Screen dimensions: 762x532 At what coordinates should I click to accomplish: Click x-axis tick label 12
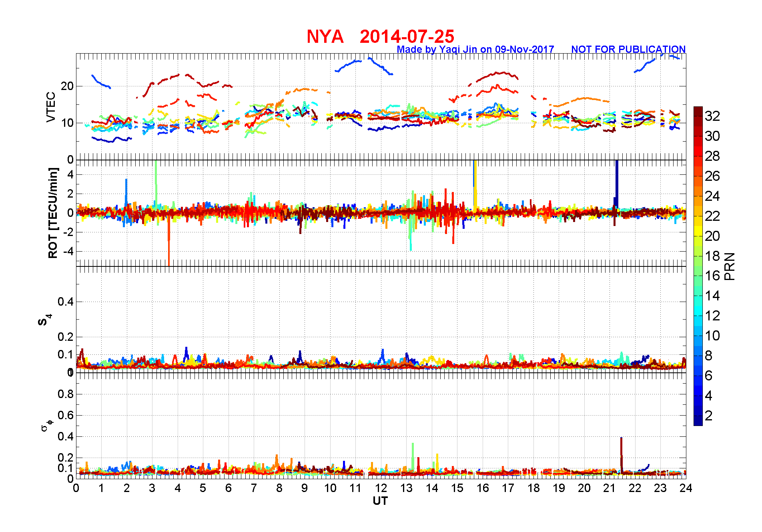tap(381, 488)
